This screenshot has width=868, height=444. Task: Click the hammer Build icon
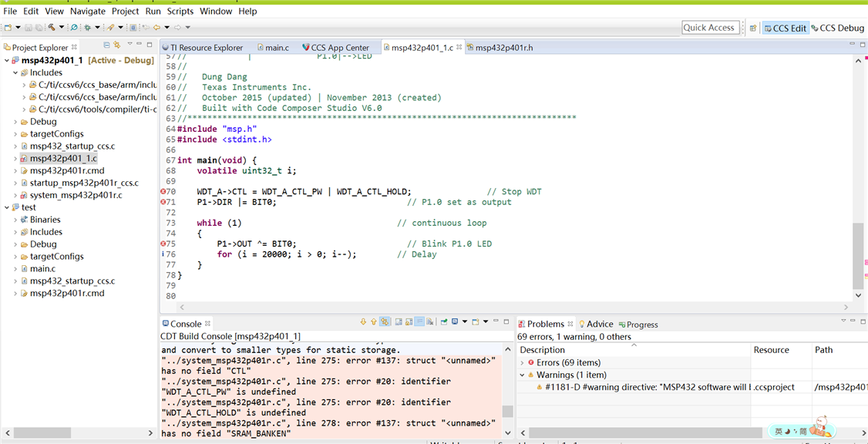(52, 27)
